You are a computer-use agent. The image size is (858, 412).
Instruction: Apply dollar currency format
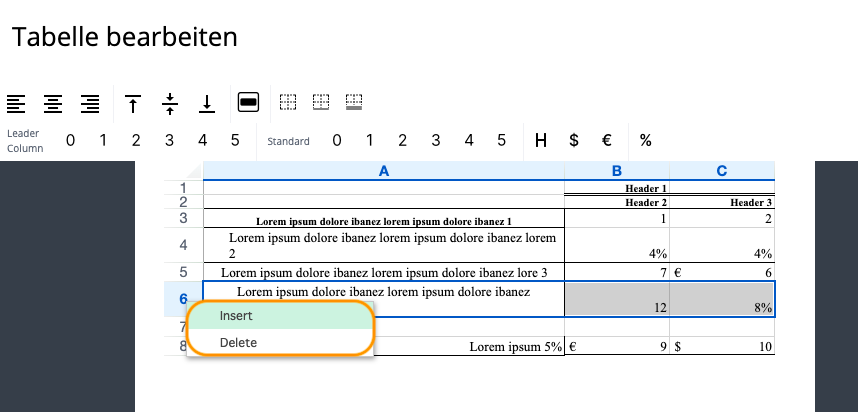coord(573,141)
